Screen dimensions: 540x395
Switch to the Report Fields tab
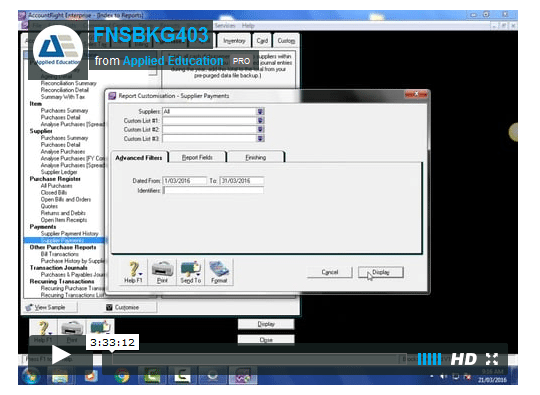197,157
